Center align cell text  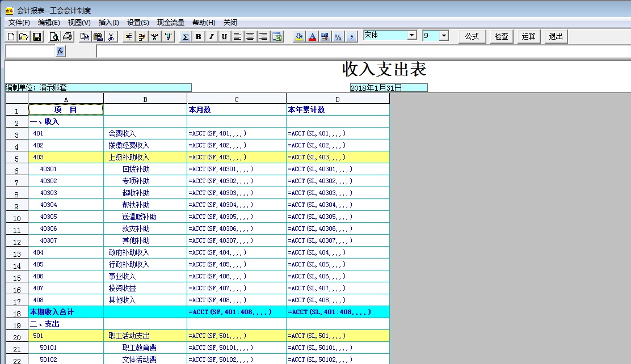click(x=250, y=37)
